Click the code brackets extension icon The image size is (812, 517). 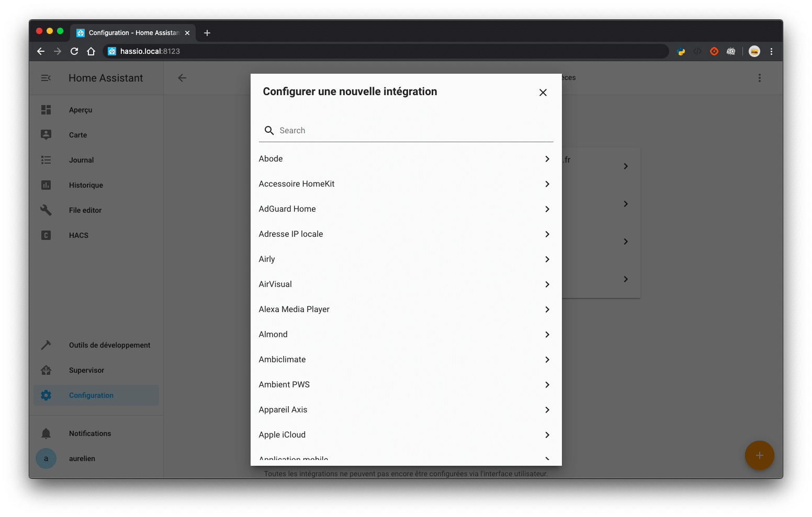point(697,51)
